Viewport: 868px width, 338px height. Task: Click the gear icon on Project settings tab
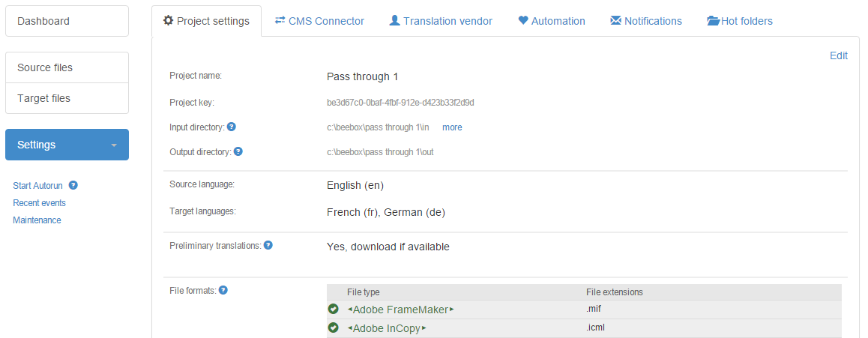tap(168, 21)
